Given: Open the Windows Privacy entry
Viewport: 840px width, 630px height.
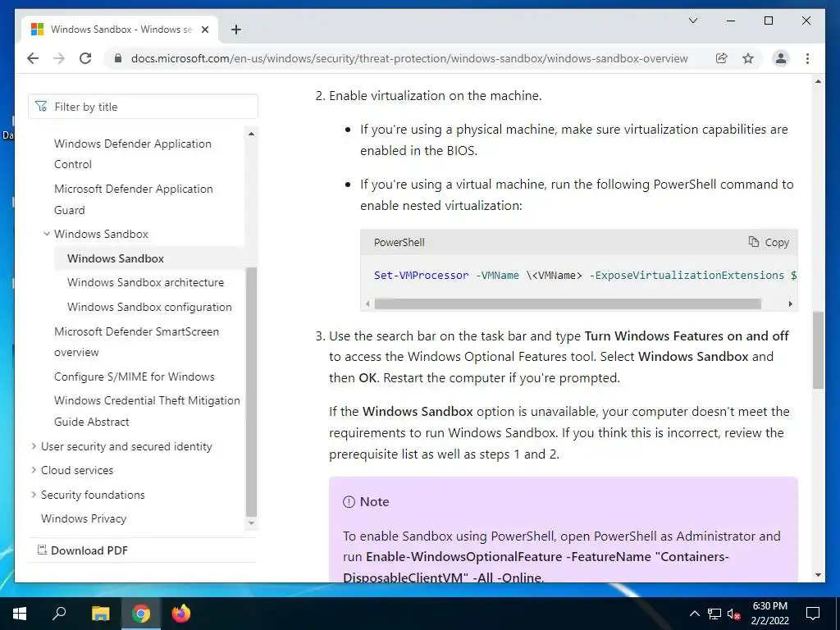Looking at the screenshot, I should (84, 518).
